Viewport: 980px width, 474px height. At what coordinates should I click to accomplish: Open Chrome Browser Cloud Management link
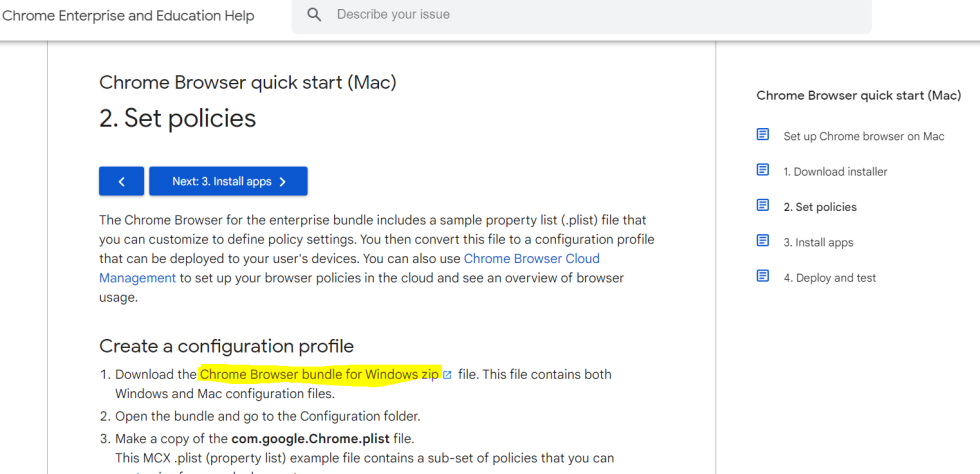click(x=349, y=268)
